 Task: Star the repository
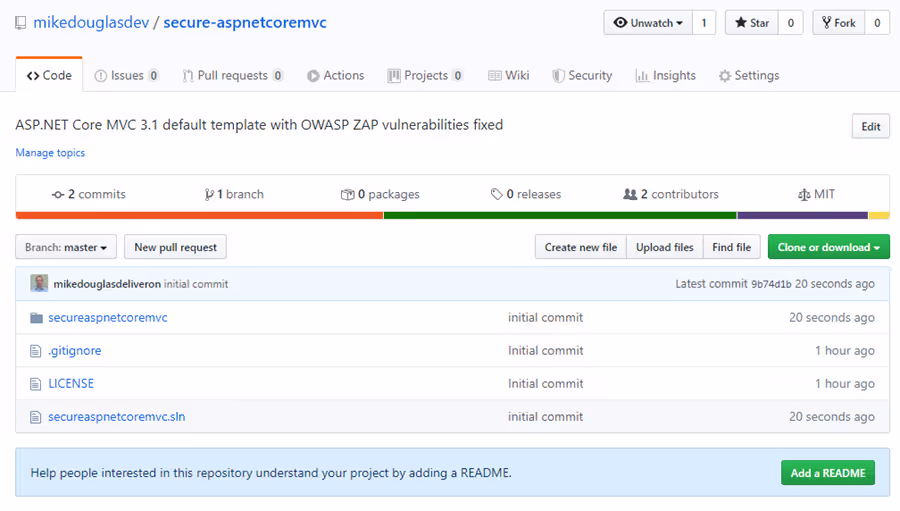coord(752,23)
